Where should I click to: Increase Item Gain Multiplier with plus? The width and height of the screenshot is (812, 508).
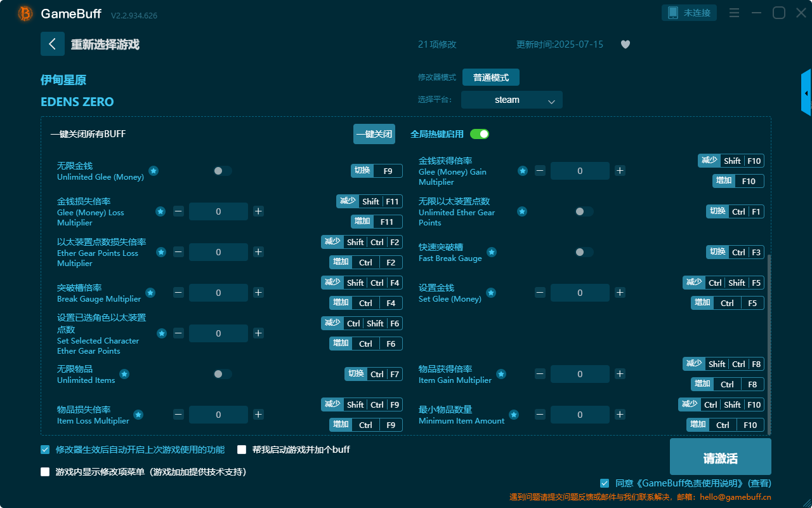coord(620,374)
